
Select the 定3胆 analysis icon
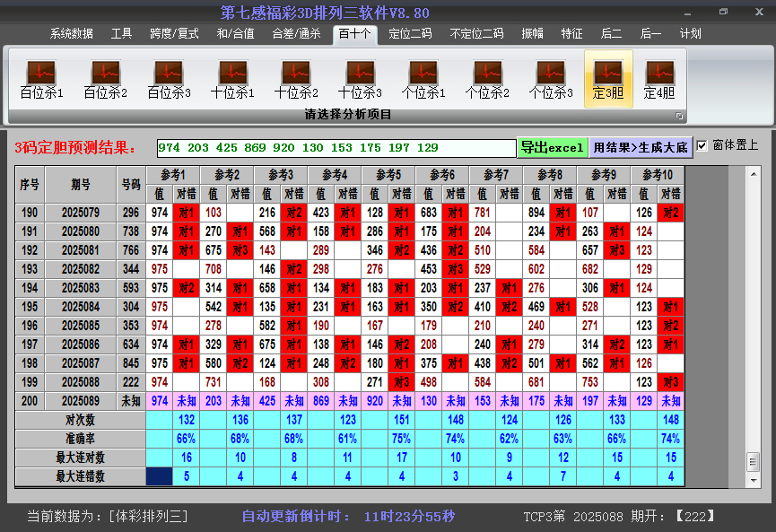tap(608, 79)
